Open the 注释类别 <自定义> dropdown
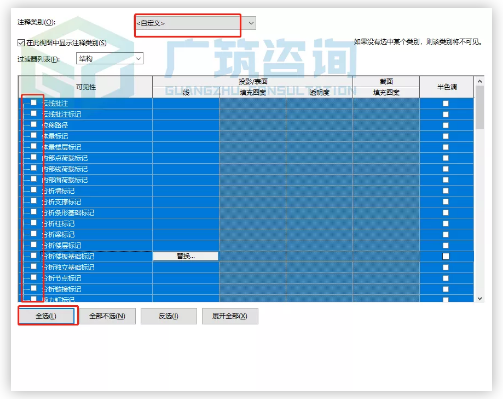 pyautogui.click(x=195, y=23)
